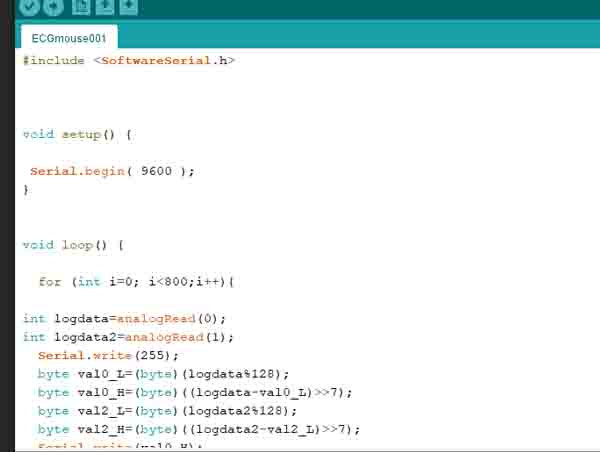Click the closing brace after Serial.begin
Viewport: 600px width, 452px height.
click(x=26, y=189)
